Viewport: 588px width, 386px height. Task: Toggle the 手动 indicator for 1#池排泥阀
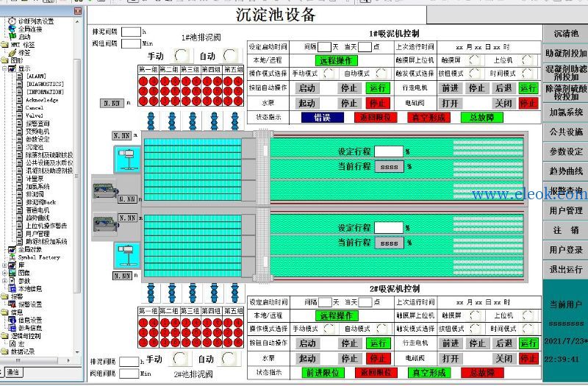pos(182,57)
